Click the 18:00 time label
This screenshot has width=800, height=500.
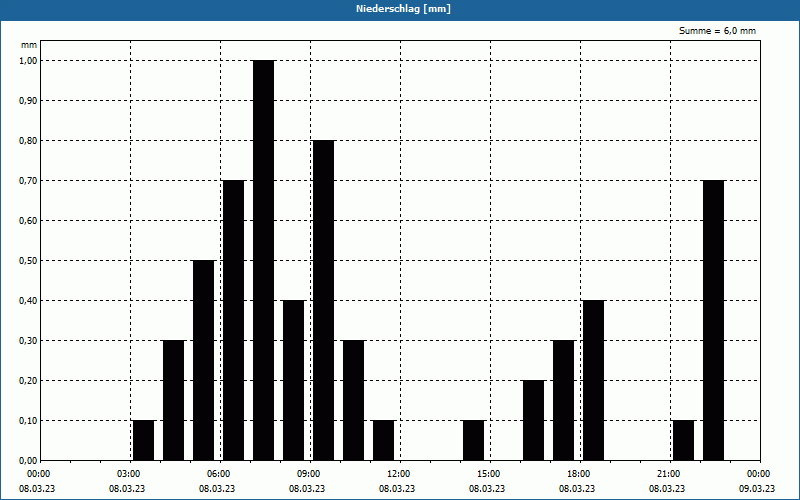tap(577, 474)
